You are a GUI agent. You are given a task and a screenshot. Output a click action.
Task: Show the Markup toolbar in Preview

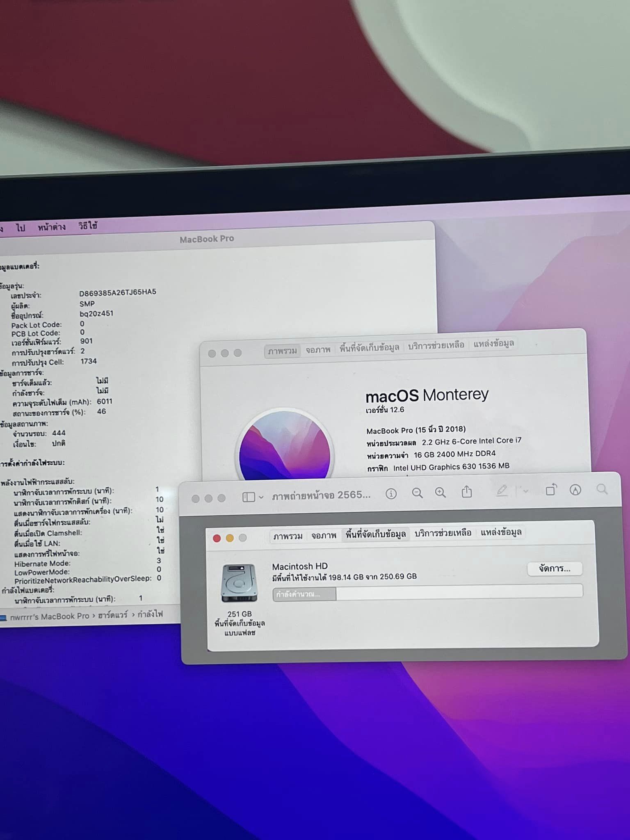click(575, 490)
